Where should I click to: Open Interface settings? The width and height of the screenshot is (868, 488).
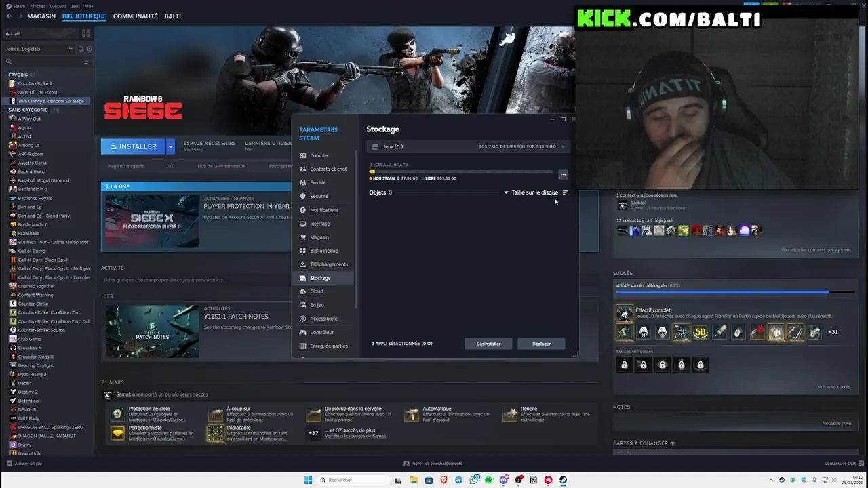click(x=324, y=224)
